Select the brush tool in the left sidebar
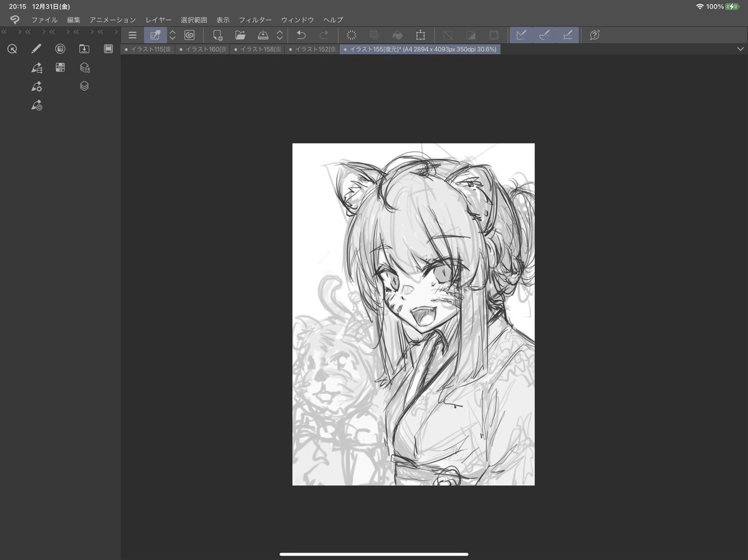 pyautogui.click(x=36, y=49)
